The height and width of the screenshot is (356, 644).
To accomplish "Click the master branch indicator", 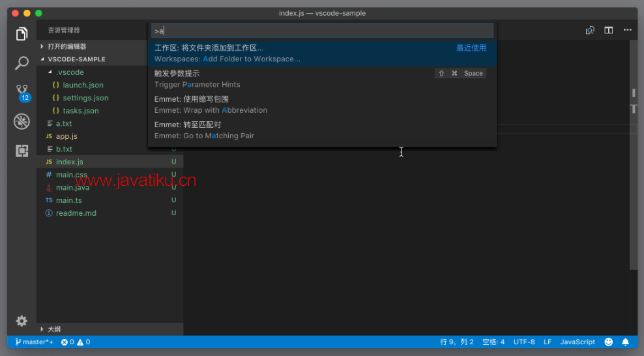I will (x=34, y=342).
